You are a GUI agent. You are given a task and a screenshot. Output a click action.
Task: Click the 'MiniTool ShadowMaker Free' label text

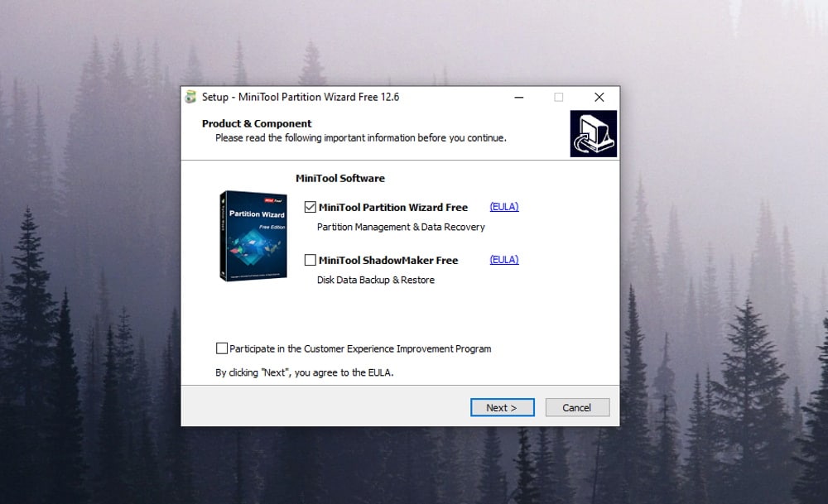[x=388, y=261]
